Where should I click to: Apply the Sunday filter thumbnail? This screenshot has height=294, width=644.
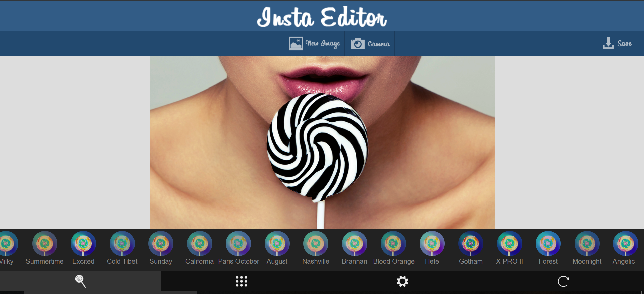point(161,244)
